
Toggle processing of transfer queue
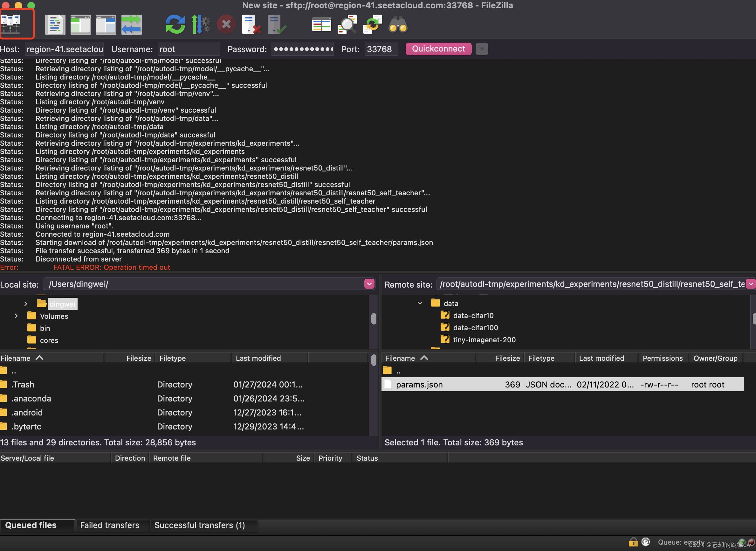[201, 24]
